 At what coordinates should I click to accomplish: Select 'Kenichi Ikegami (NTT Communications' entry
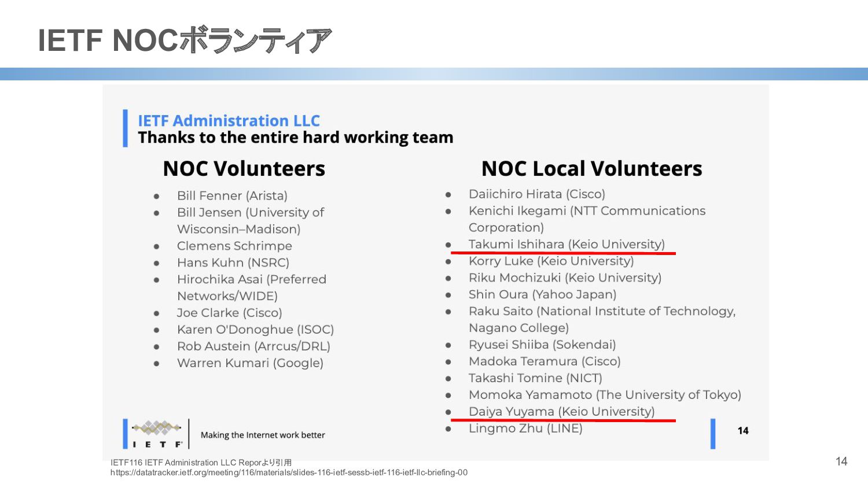587,211
